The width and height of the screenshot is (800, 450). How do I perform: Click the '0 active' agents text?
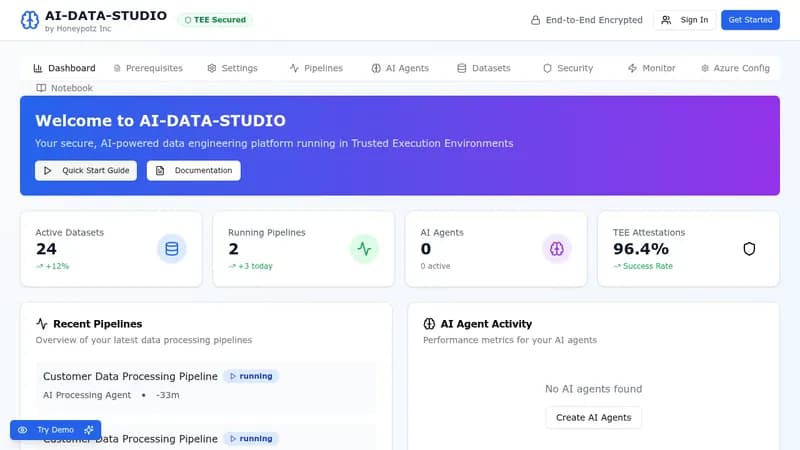435,266
